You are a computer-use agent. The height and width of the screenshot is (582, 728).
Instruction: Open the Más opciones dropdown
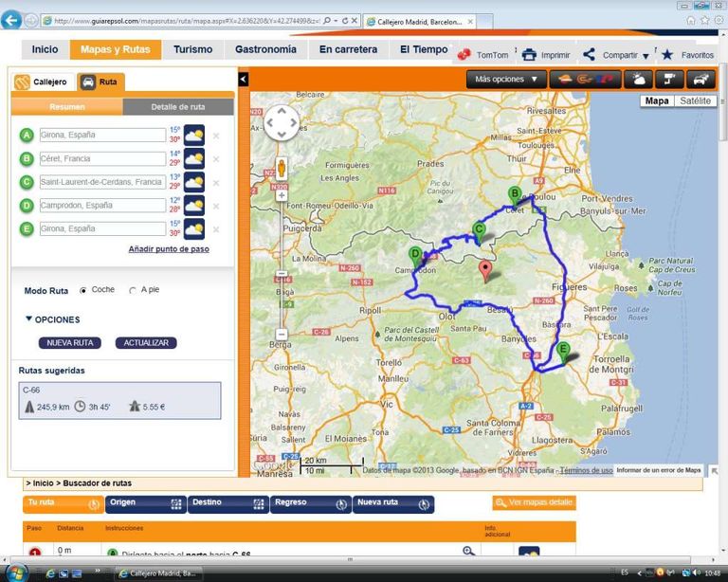(x=506, y=80)
